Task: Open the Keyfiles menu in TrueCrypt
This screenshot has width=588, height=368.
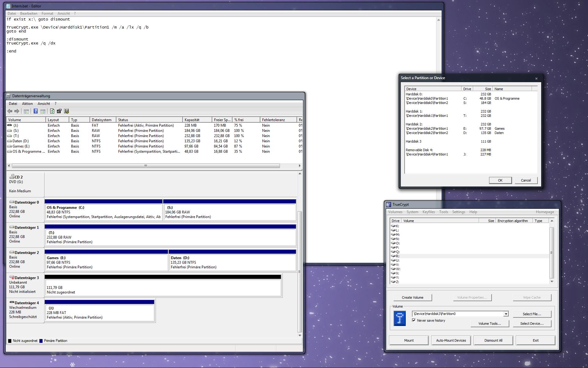Action: click(428, 212)
